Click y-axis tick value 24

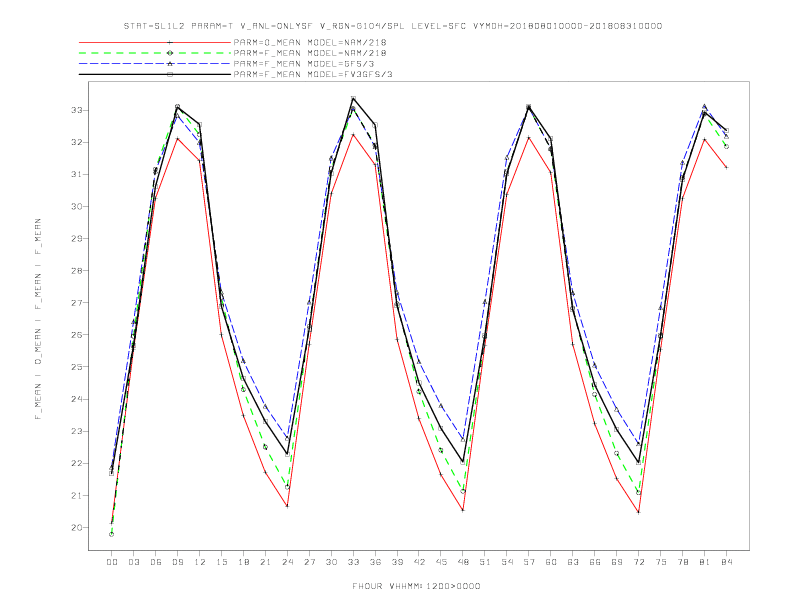[77, 399]
